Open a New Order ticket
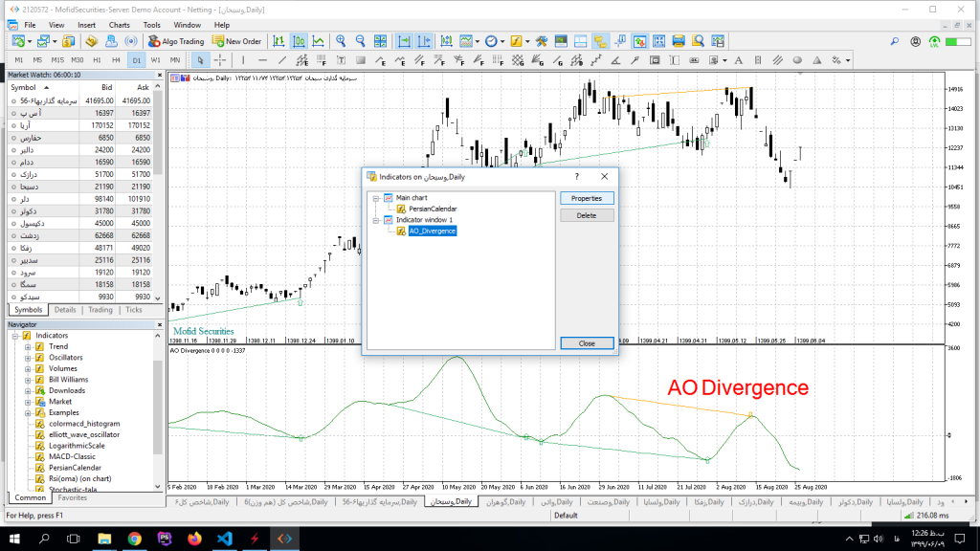Image resolution: width=980 pixels, height=551 pixels. 237,41
